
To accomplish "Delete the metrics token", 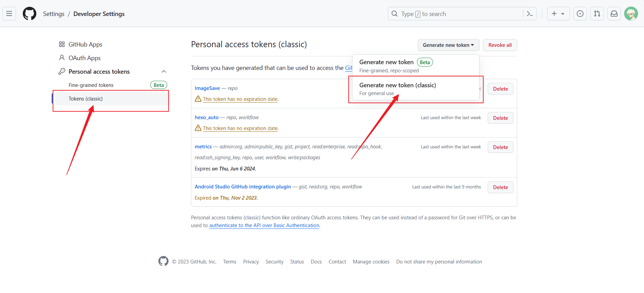I will click(500, 147).
